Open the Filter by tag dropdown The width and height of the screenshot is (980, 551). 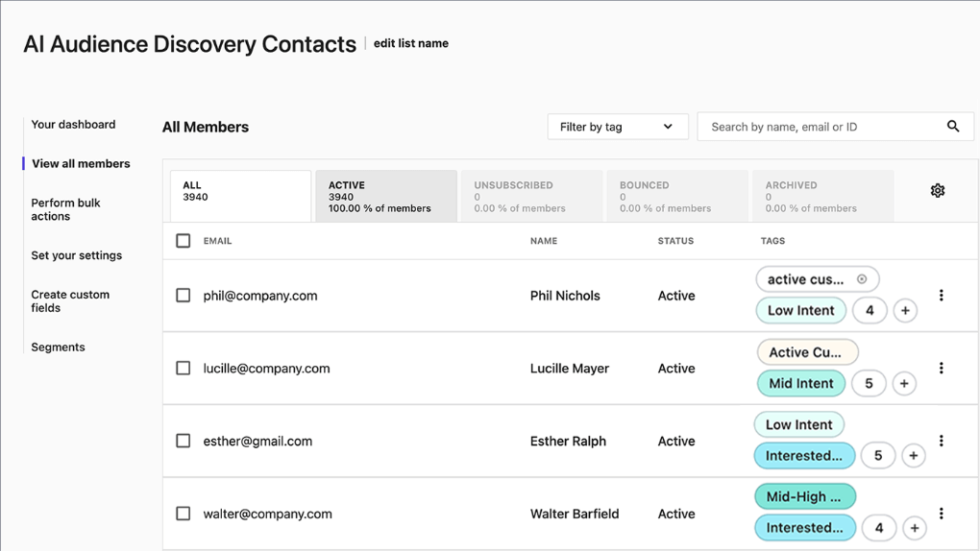tap(617, 127)
